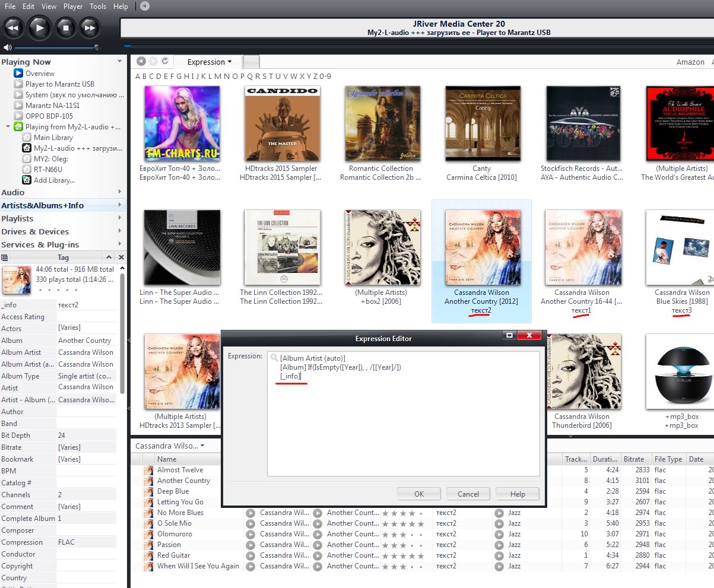Sort tracks by the Bitrate column header
Image resolution: width=714 pixels, height=588 pixels.
pyautogui.click(x=636, y=459)
